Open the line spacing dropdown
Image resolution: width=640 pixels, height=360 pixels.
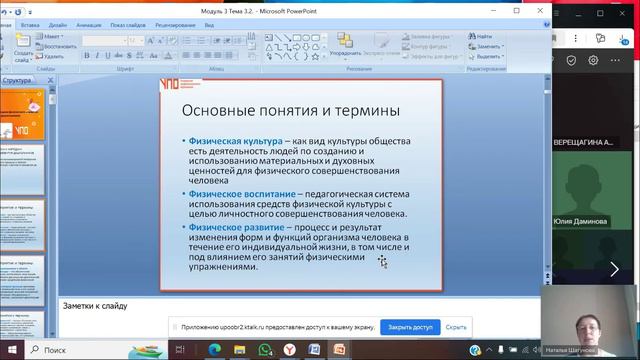tap(239, 41)
